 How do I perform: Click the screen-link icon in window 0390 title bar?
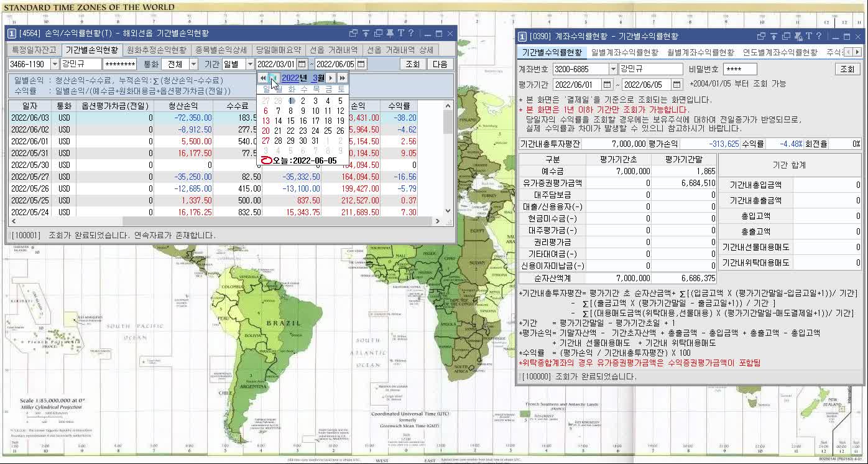point(762,37)
